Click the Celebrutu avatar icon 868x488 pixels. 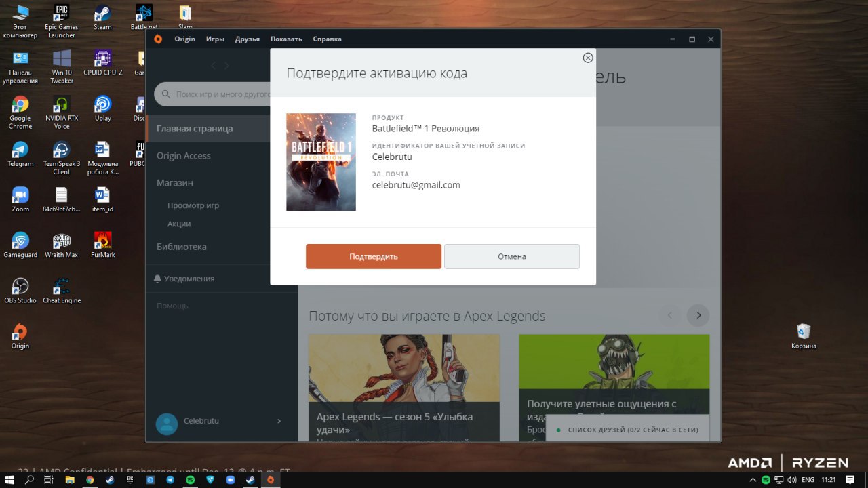pyautogui.click(x=167, y=424)
